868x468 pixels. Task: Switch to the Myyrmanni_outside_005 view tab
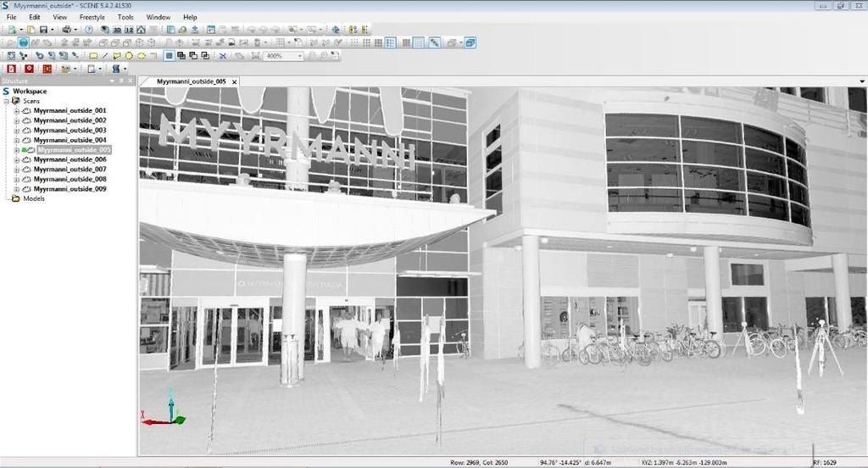[191, 81]
